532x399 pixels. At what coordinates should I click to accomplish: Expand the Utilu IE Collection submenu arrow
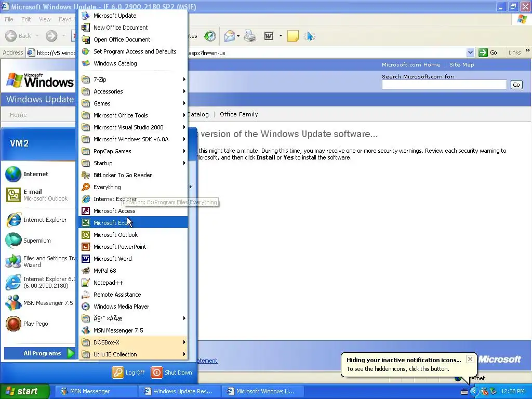[x=184, y=354]
